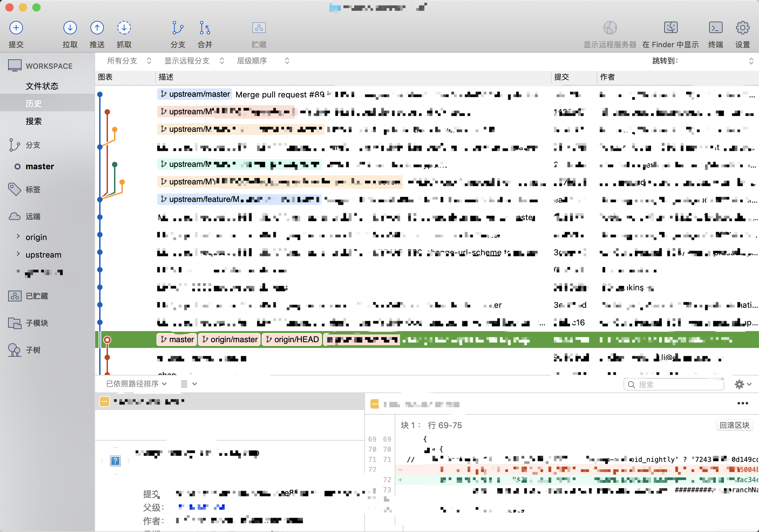Select the master branch in the sidebar
Viewport: 759px width, 532px height.
[40, 167]
